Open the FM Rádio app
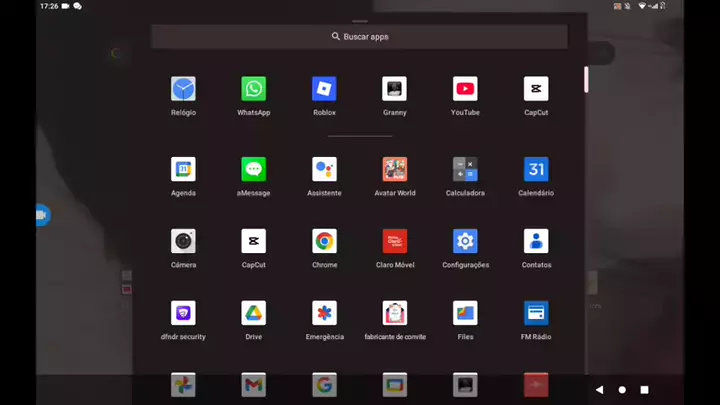The image size is (720, 405). click(536, 313)
